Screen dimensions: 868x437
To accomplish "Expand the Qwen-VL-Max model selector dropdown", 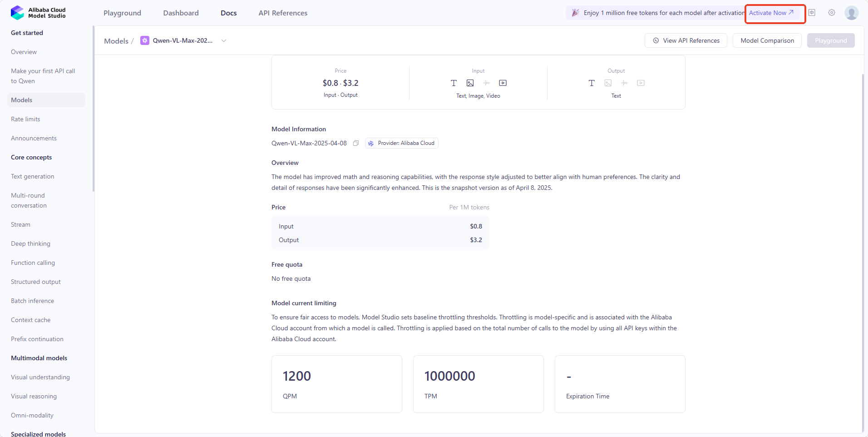I will click(x=224, y=40).
